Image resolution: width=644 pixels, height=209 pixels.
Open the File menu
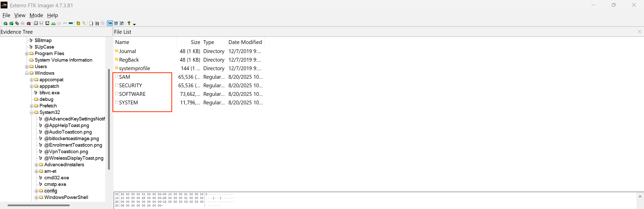(x=6, y=15)
